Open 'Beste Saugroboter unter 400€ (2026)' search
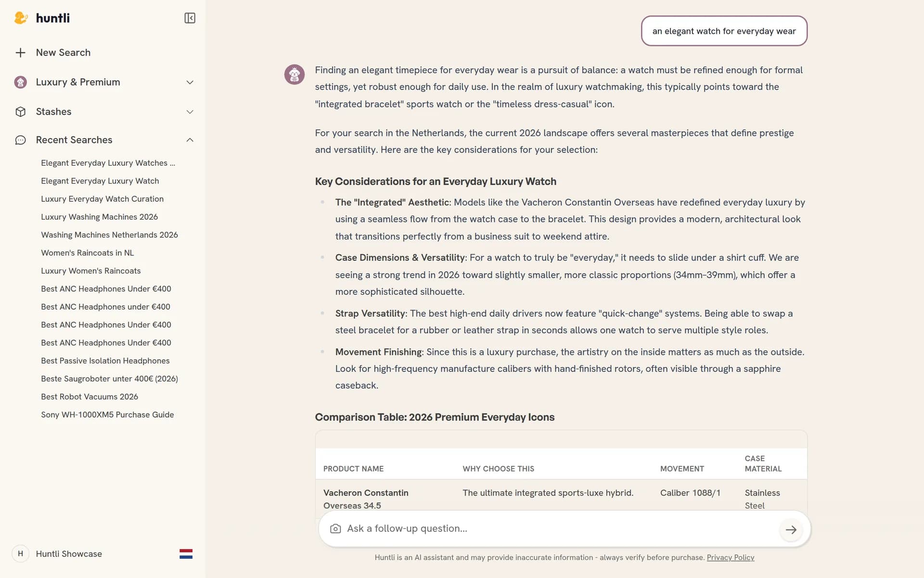This screenshot has width=924, height=578. tap(110, 379)
